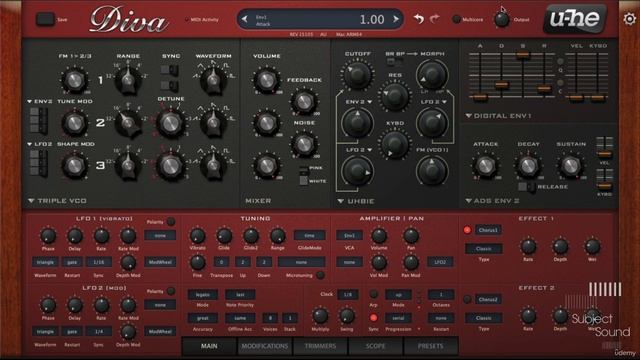
Task: Click the Amplifier Pan knob
Action: pyautogui.click(x=411, y=236)
